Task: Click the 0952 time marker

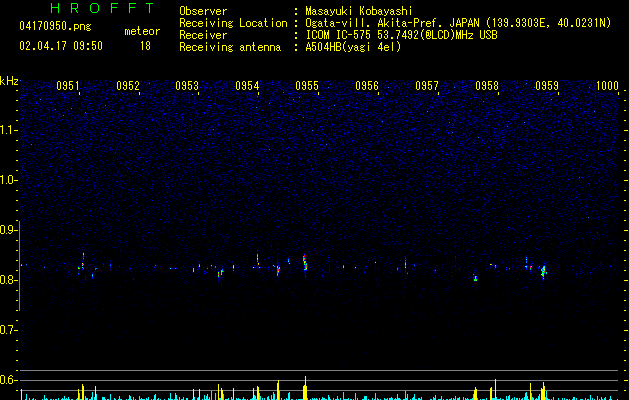Action: click(x=128, y=86)
